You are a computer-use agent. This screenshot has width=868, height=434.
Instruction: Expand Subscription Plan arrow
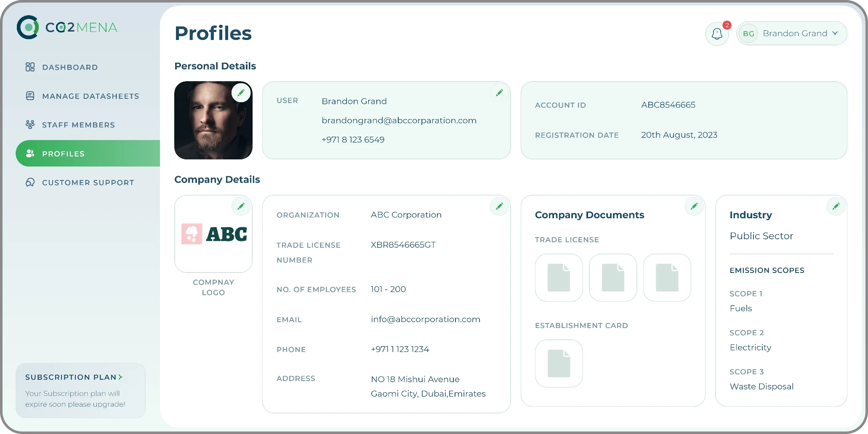click(x=120, y=377)
